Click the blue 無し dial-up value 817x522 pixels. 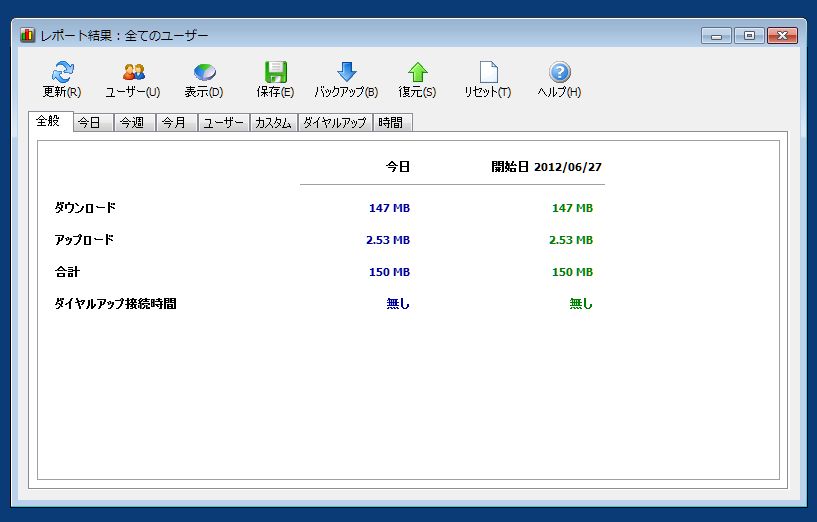tap(398, 303)
